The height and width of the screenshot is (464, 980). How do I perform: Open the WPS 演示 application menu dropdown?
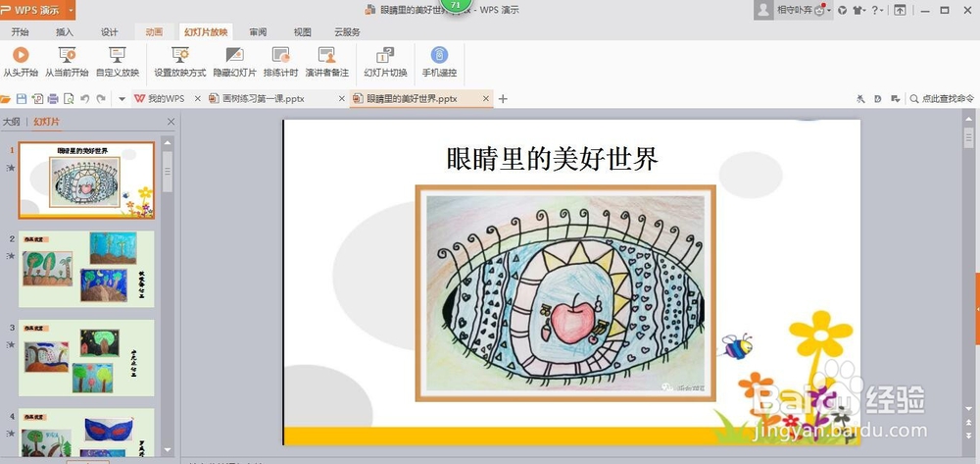click(x=71, y=10)
